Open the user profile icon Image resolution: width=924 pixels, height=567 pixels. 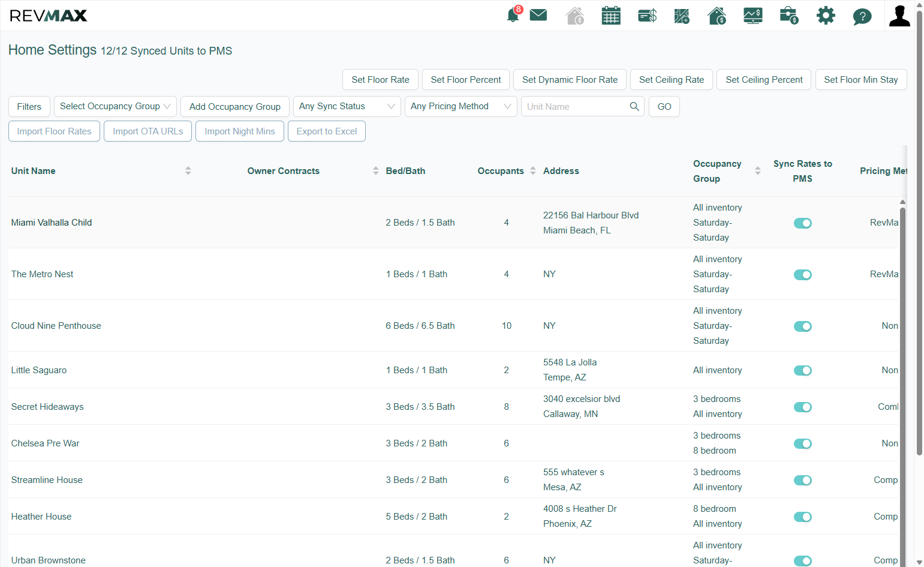(899, 16)
